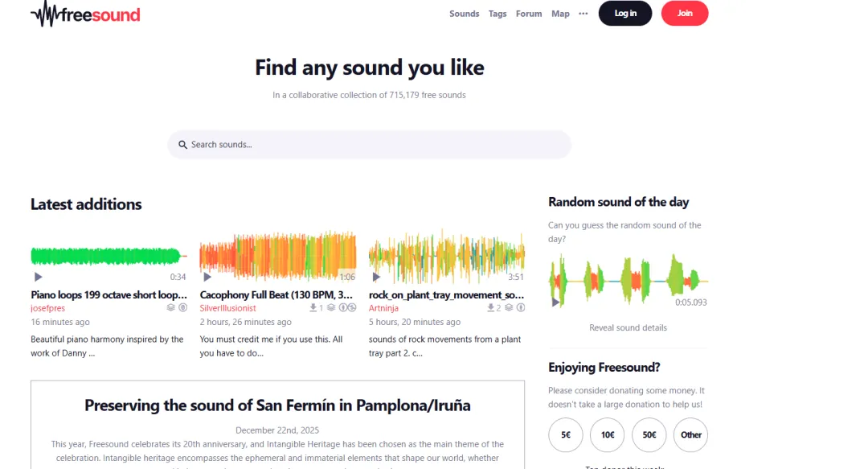Open the Preserving the sound of San Fermín post
The width and height of the screenshot is (868, 469).
tap(277, 405)
